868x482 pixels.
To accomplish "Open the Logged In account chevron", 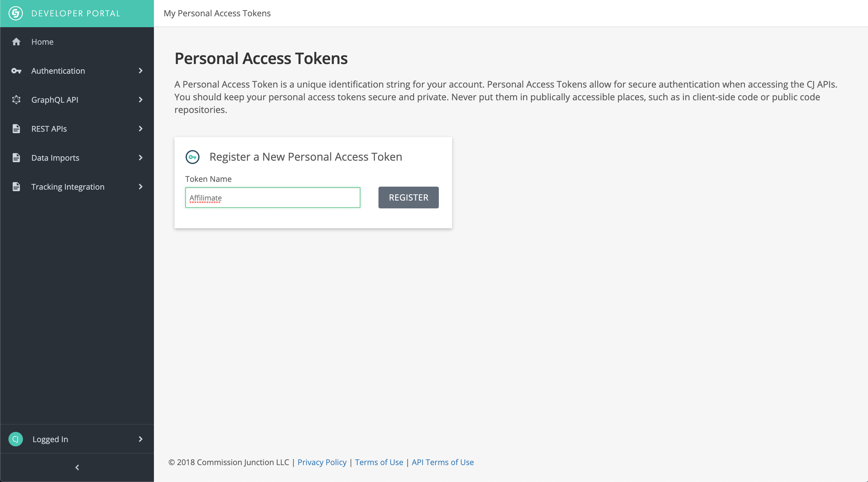I will [141, 439].
